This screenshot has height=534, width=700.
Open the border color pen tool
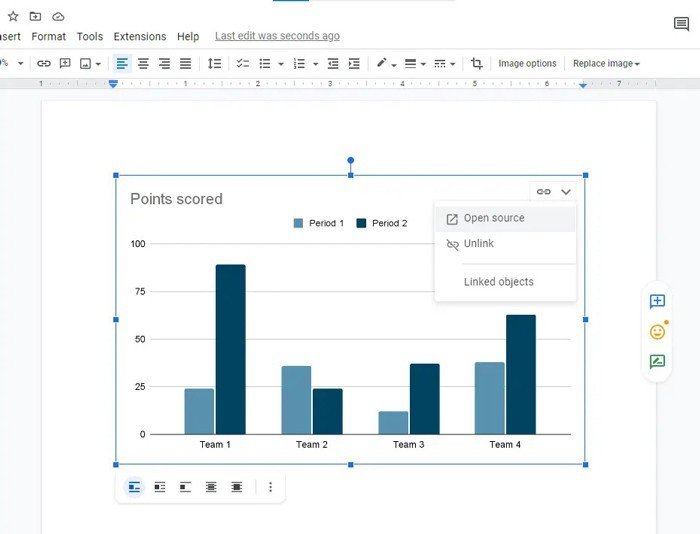(x=381, y=63)
